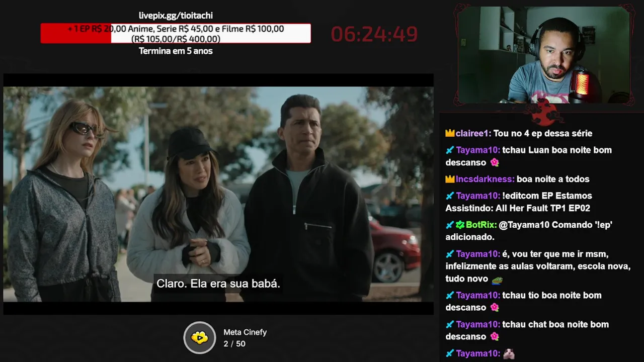Click 'Assistindo: All Her Fault TP1 EP02' text

tap(518, 208)
